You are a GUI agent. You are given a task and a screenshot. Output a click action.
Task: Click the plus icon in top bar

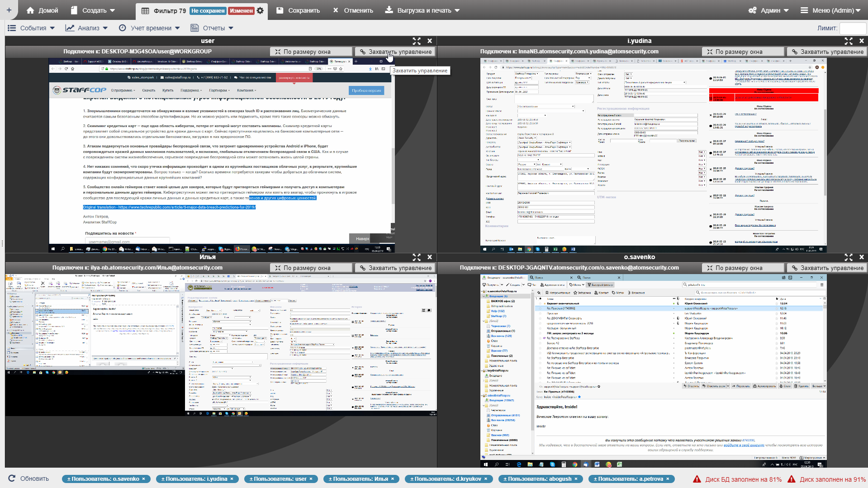coord(9,10)
